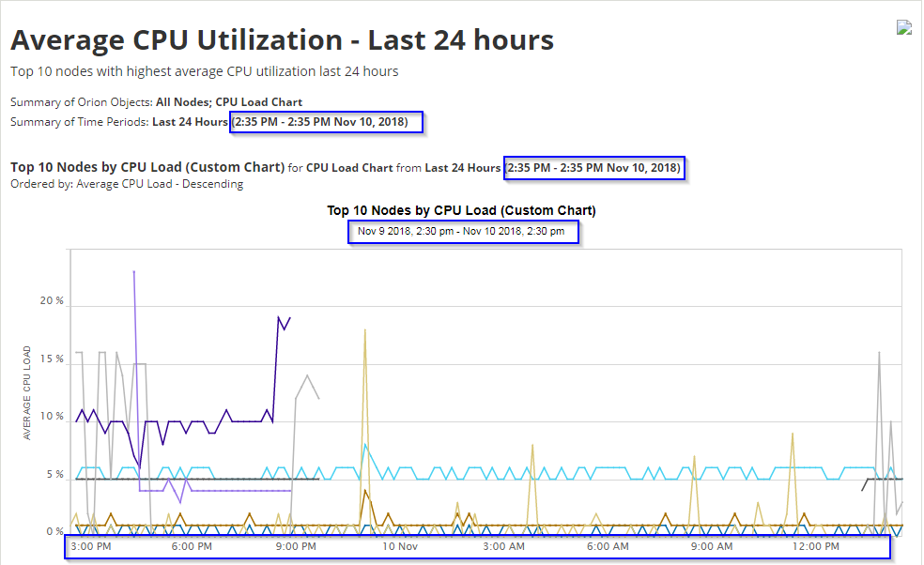Click 'Top 10 Nodes by CPU Load (Custom Chart)' section heading
This screenshot has width=924, height=565.
point(147,167)
